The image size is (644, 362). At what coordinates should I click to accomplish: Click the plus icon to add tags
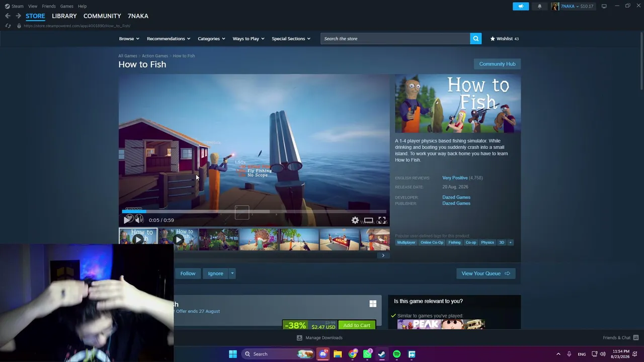click(510, 242)
